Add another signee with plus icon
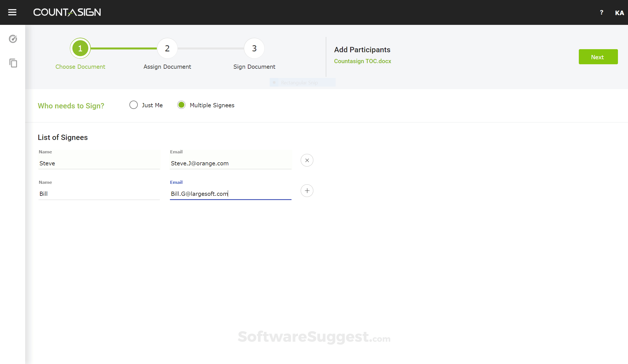 coord(307,191)
